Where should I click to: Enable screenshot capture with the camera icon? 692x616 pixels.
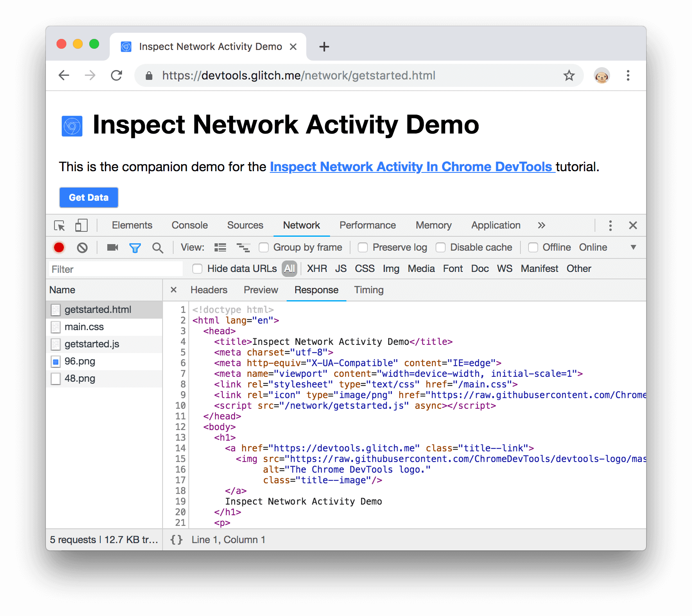point(112,247)
